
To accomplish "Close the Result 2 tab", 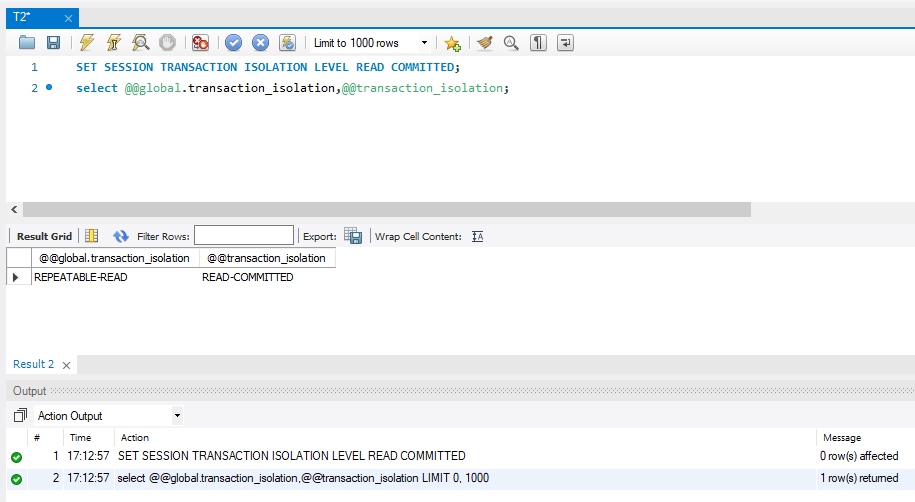I will [x=67, y=365].
